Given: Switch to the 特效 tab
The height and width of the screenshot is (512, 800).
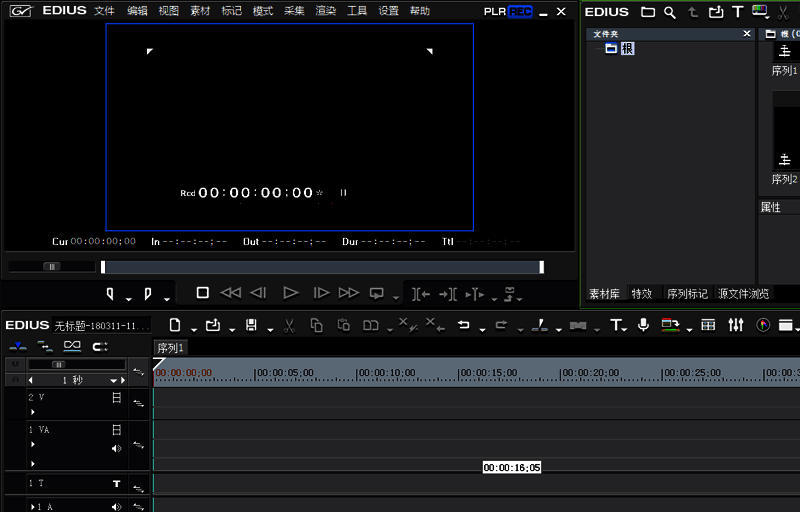Looking at the screenshot, I should click(641, 294).
